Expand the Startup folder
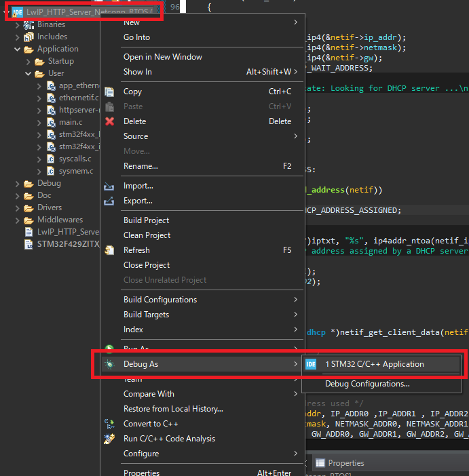This screenshot has height=476, width=469. pyautogui.click(x=29, y=62)
